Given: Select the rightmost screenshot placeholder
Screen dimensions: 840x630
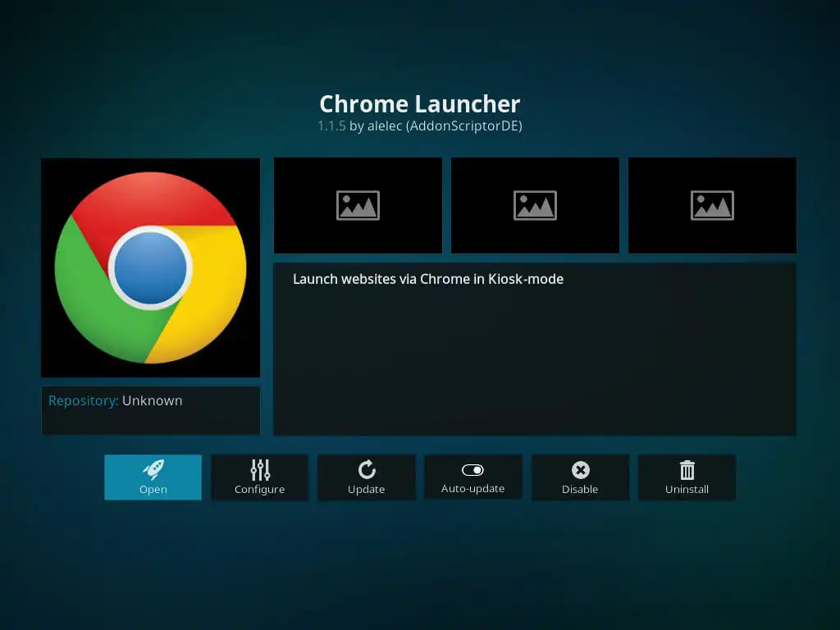Looking at the screenshot, I should 712,205.
